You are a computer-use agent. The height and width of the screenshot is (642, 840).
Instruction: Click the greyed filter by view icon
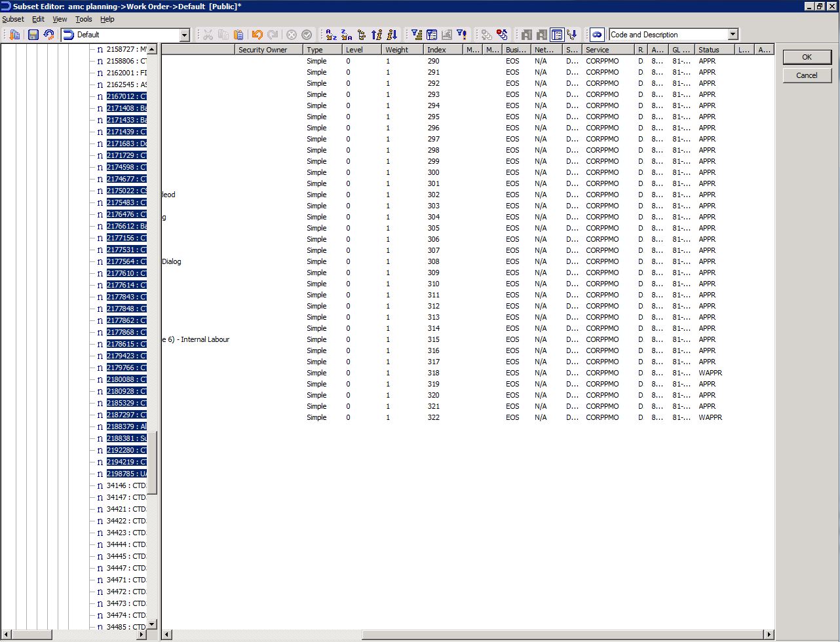click(x=446, y=35)
